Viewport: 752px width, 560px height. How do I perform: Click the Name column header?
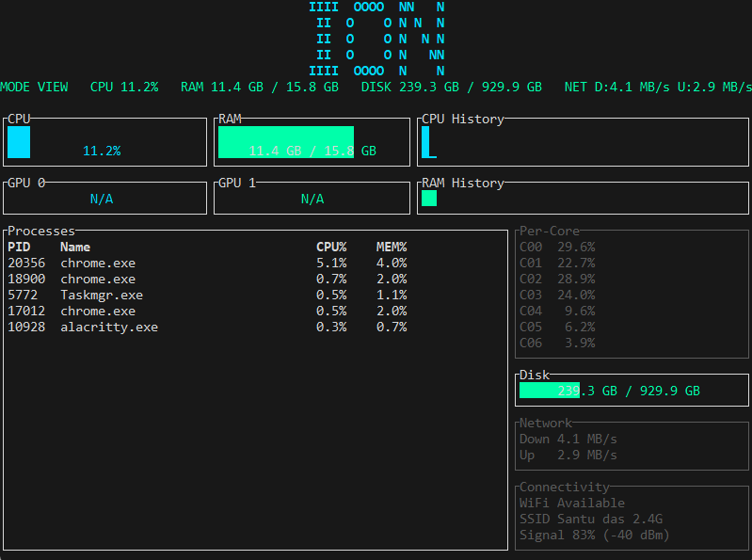(75, 247)
